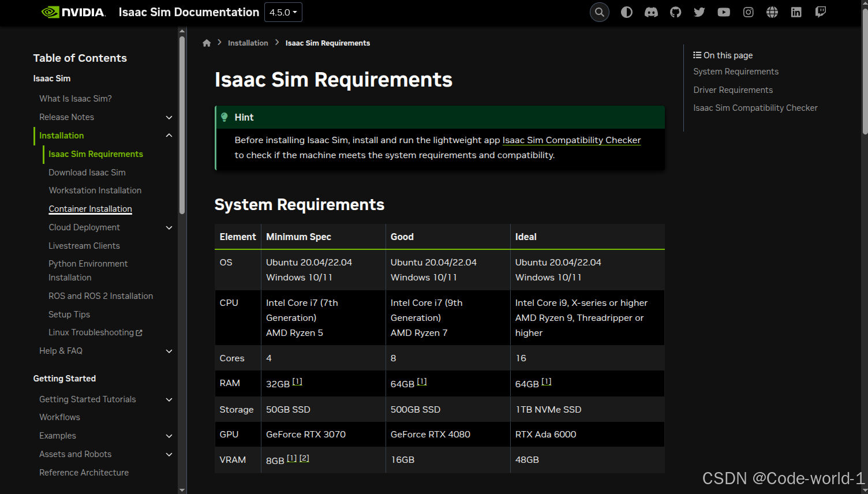
Task: Open Python Environment Installation page
Action: pyautogui.click(x=88, y=271)
